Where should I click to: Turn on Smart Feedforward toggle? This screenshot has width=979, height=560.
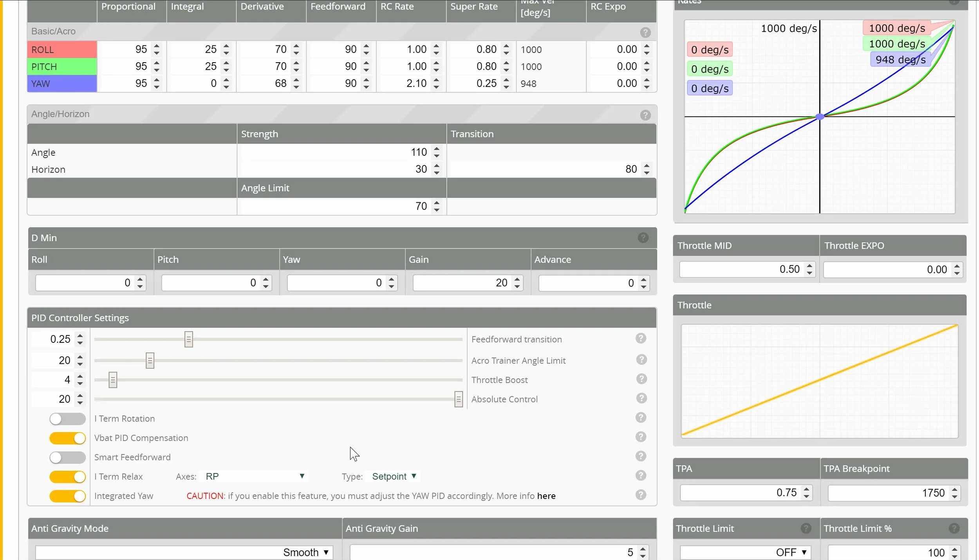67,457
